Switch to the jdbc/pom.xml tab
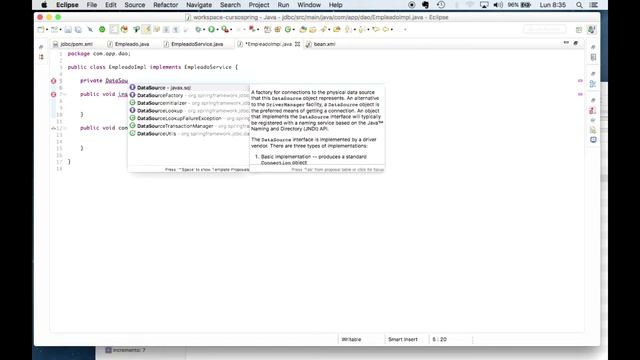 [x=73, y=44]
